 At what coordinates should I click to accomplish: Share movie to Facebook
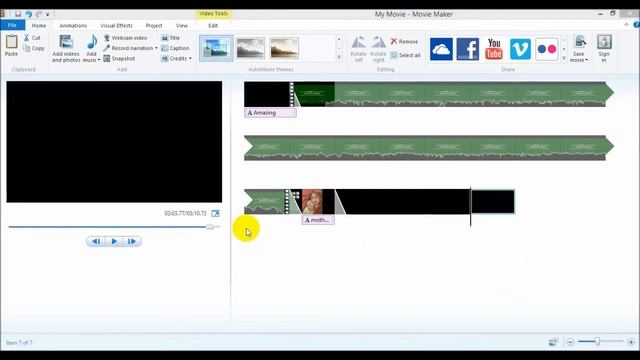467,49
